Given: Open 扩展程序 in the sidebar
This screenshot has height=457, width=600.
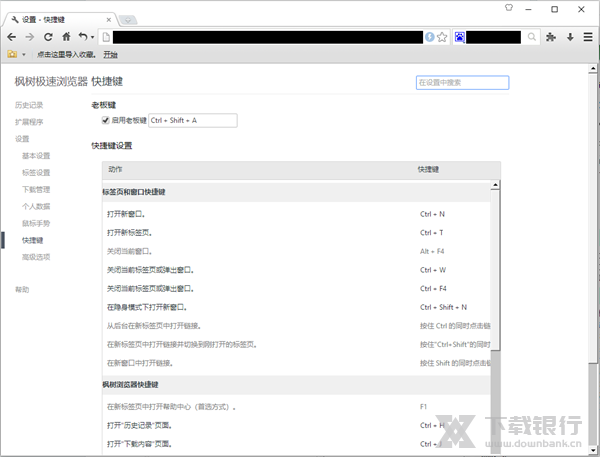Looking at the screenshot, I should (29, 122).
